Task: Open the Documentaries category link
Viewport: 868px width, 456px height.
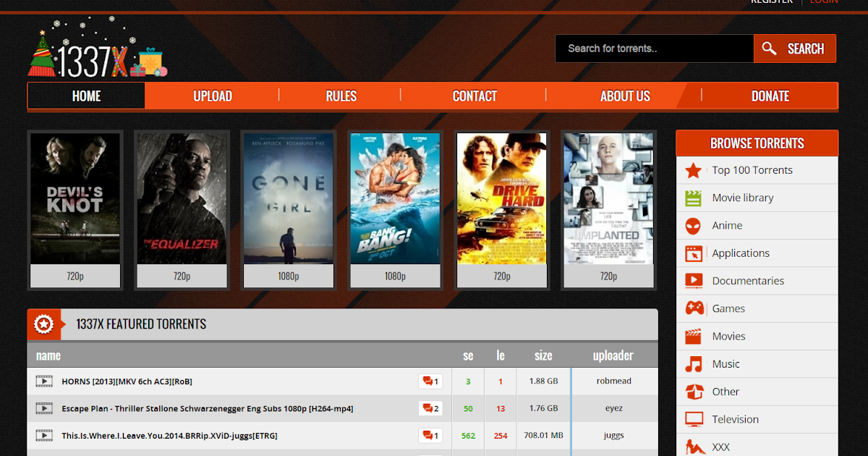Action: (x=748, y=281)
